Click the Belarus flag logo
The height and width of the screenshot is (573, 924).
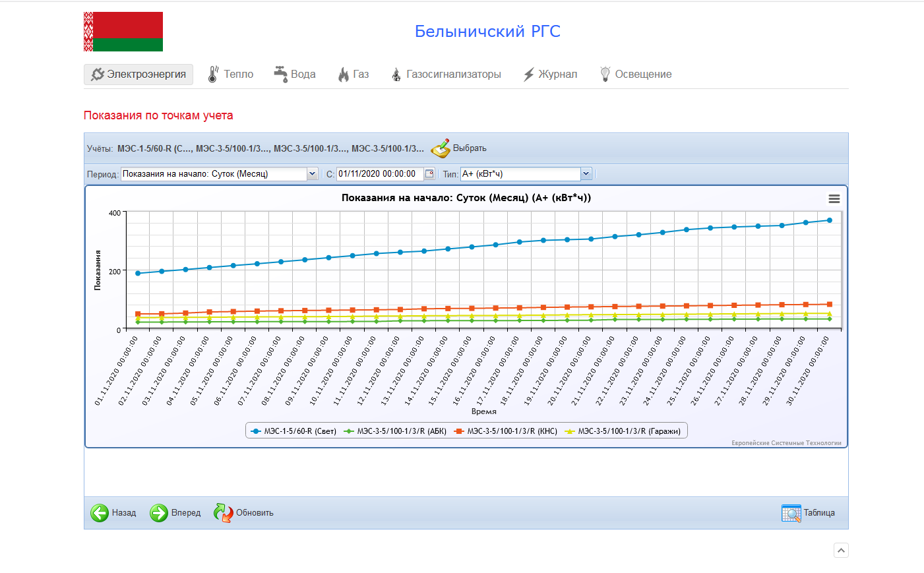pos(123,32)
